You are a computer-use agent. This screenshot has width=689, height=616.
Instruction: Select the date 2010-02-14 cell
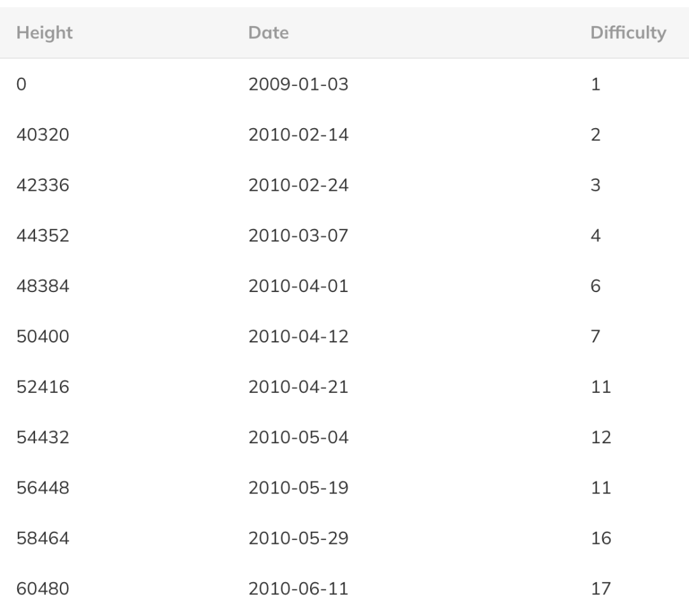click(299, 135)
